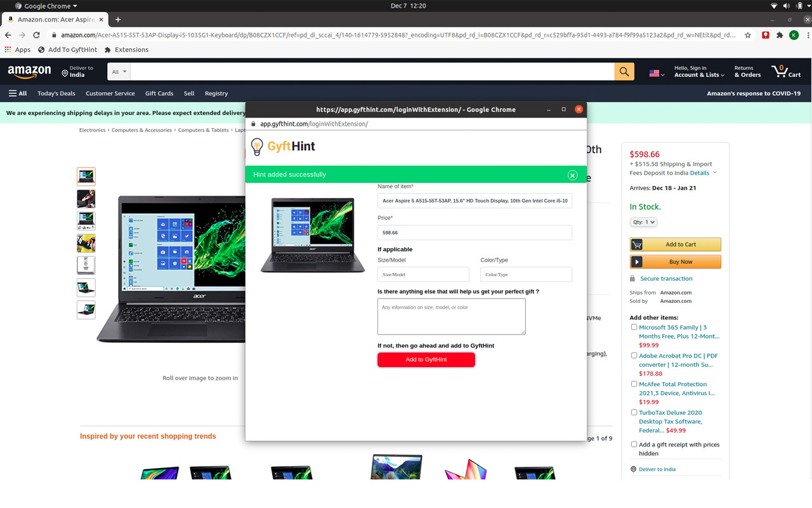
Task: Click browser back arrow
Action: [8, 35]
